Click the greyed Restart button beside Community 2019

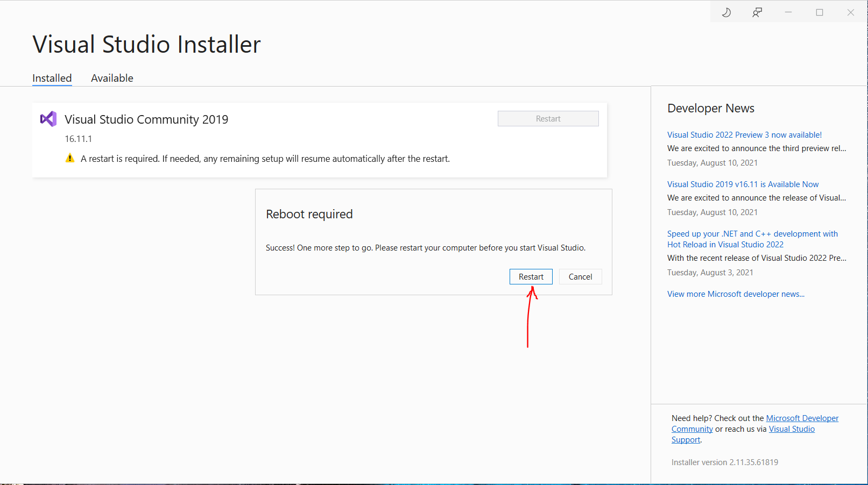pyautogui.click(x=548, y=119)
